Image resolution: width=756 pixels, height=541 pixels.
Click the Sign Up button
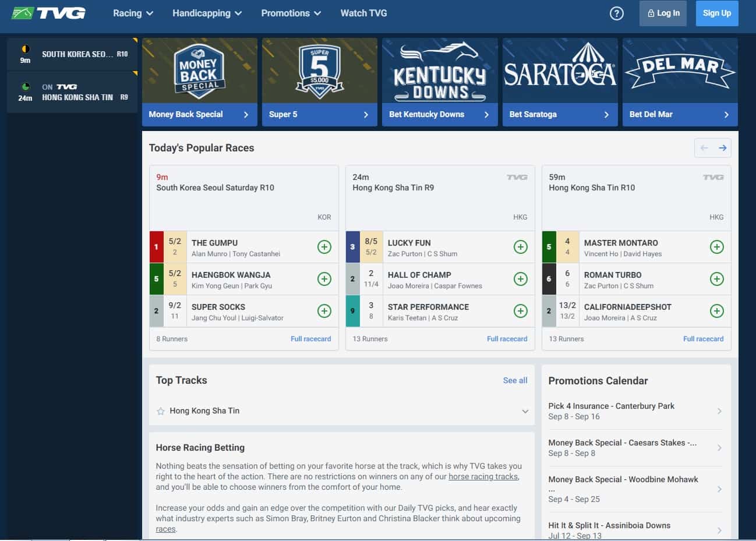tap(717, 13)
